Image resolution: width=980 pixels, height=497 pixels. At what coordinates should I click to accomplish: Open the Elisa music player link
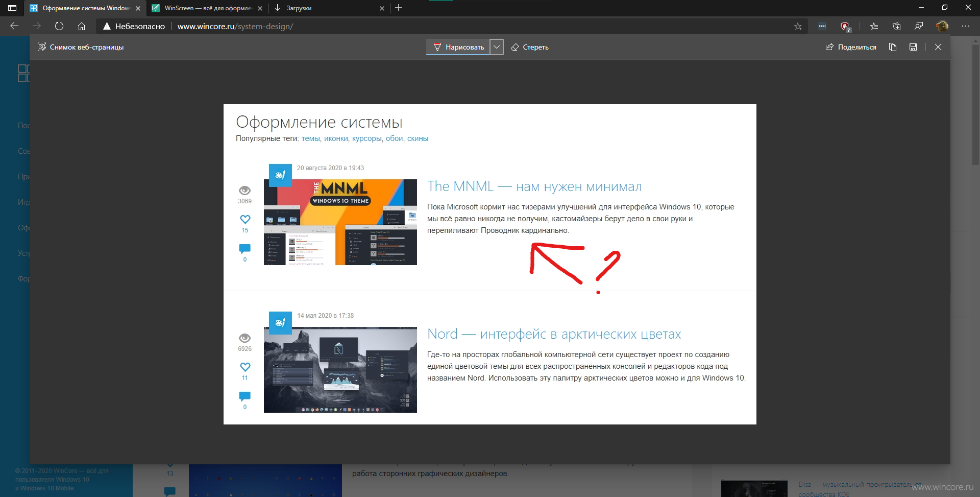click(860, 489)
